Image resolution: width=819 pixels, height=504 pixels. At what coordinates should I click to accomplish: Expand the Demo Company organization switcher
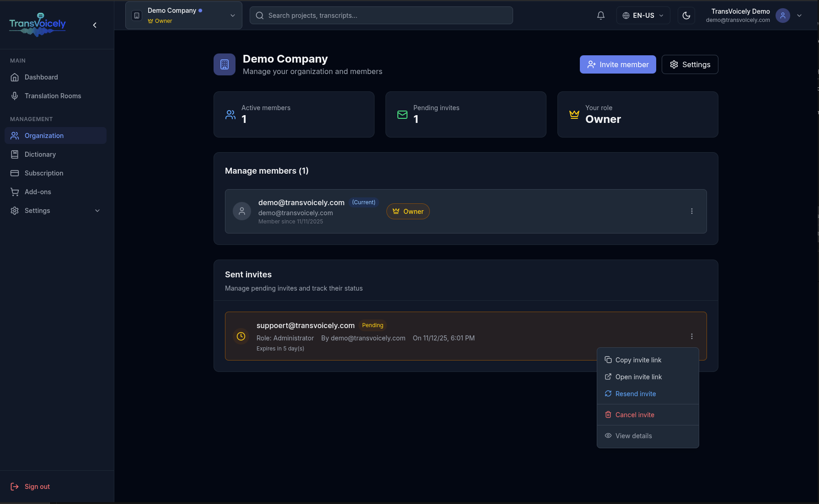(183, 15)
